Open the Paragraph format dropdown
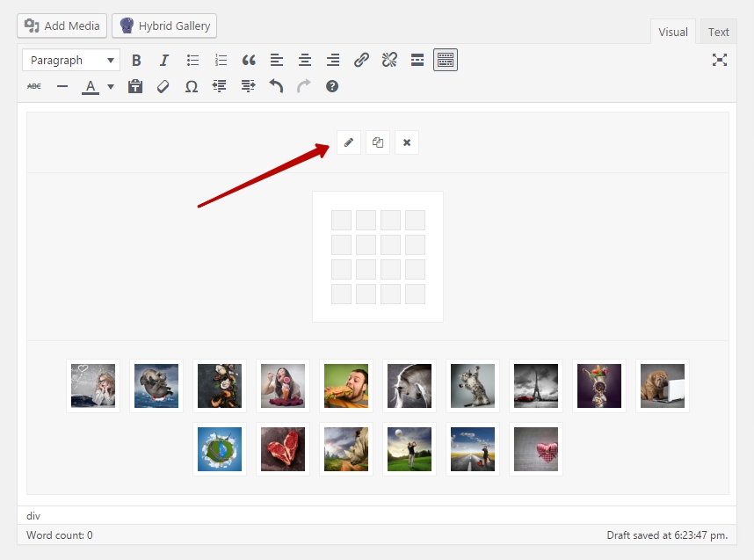The image size is (754, 560). (71, 60)
